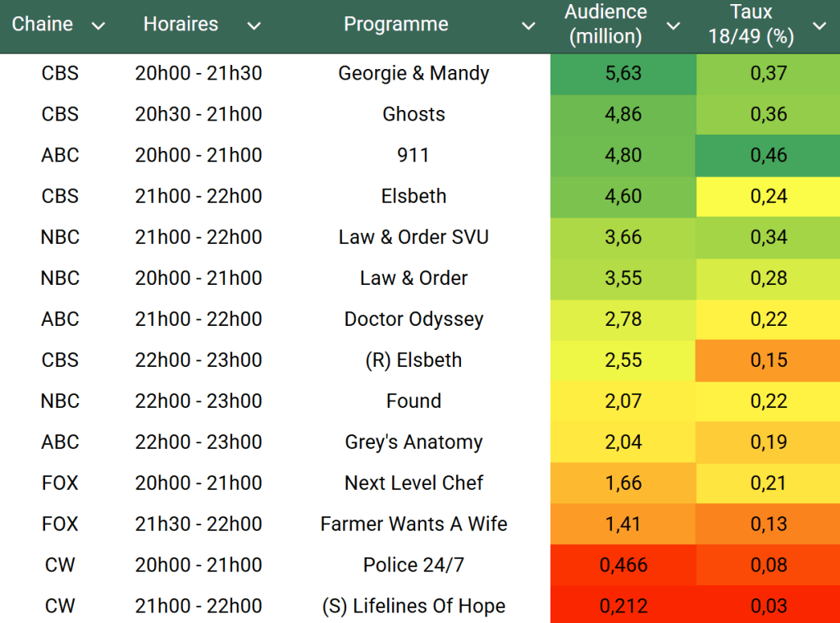
Task: Open the Chaine column filter dropdown
Action: 98,25
